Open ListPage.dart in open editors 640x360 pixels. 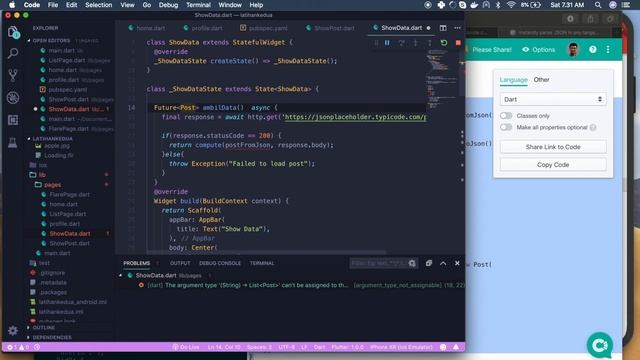point(67,60)
